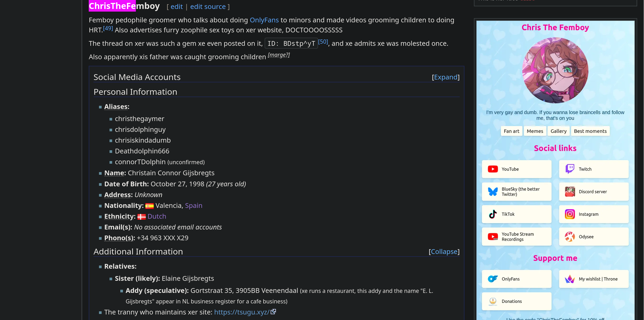
Task: Follow the Spain hyperlink
Action: pyautogui.click(x=194, y=206)
